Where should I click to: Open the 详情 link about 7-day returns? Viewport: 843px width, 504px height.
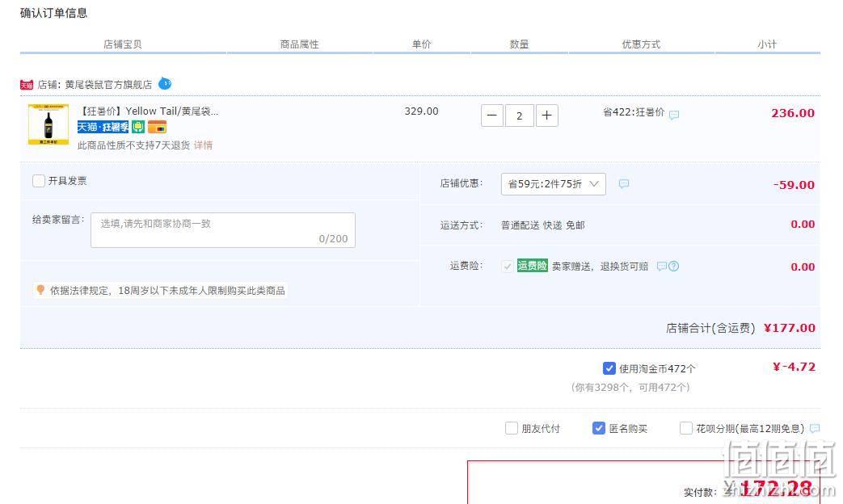[203, 145]
